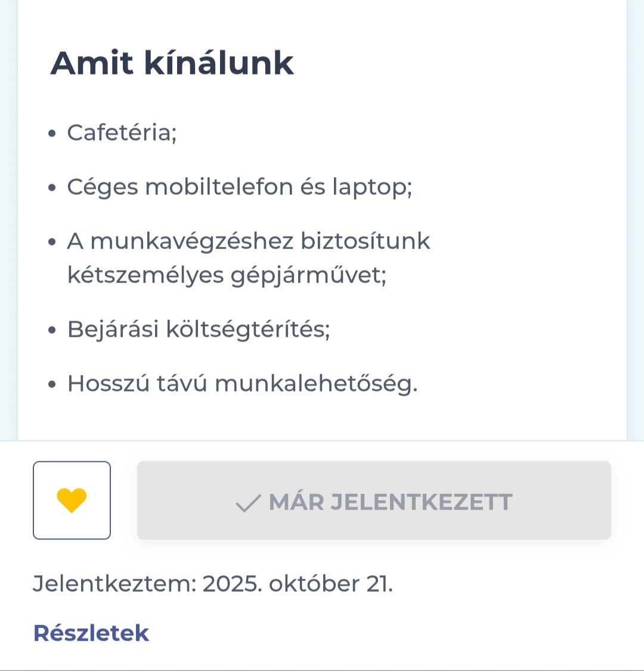The image size is (644, 671).
Task: Open the Részletek link
Action: point(91,633)
